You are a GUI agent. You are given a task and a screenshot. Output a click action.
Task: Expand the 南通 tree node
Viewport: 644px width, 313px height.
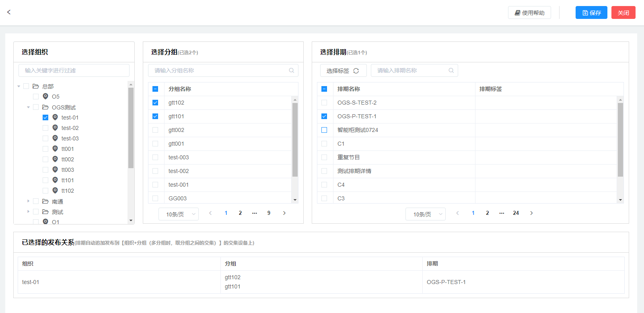click(x=28, y=201)
